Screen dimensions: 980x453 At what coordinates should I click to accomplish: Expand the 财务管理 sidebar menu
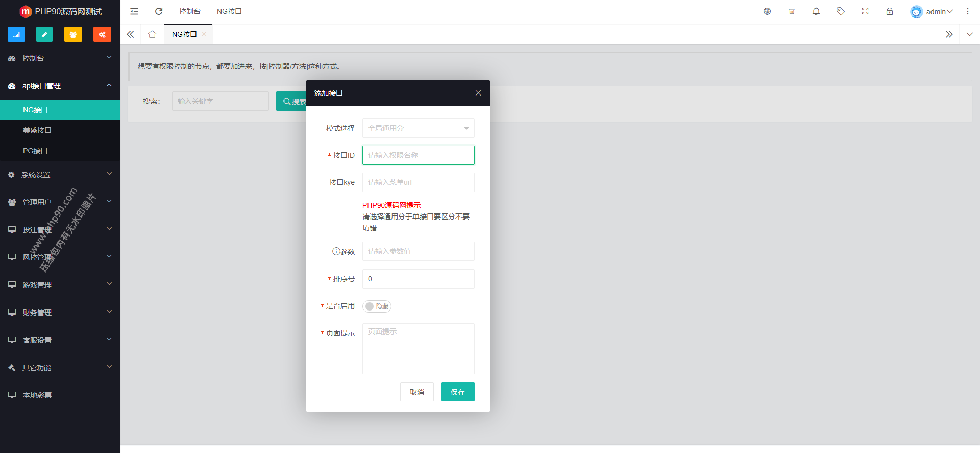point(60,313)
